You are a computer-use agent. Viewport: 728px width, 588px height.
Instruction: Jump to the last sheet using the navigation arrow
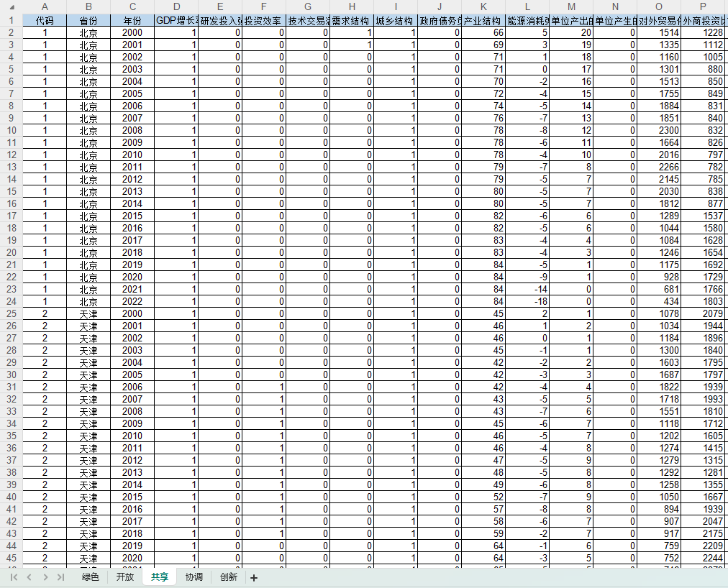click(61, 577)
